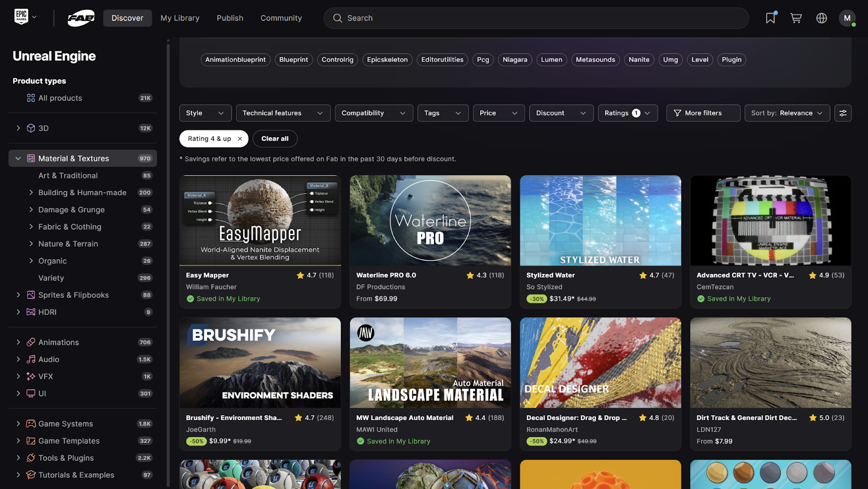
Task: Expand the 3D category
Action: click(x=18, y=128)
